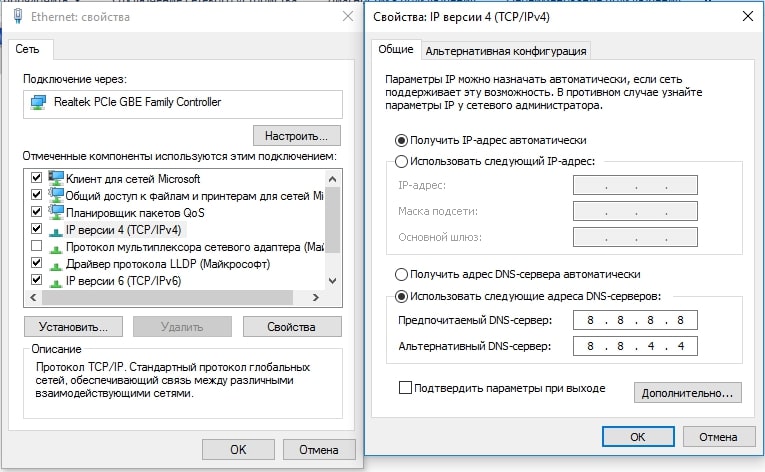Click OK in Ethernet properties window
The width and height of the screenshot is (765, 472).
tap(239, 450)
